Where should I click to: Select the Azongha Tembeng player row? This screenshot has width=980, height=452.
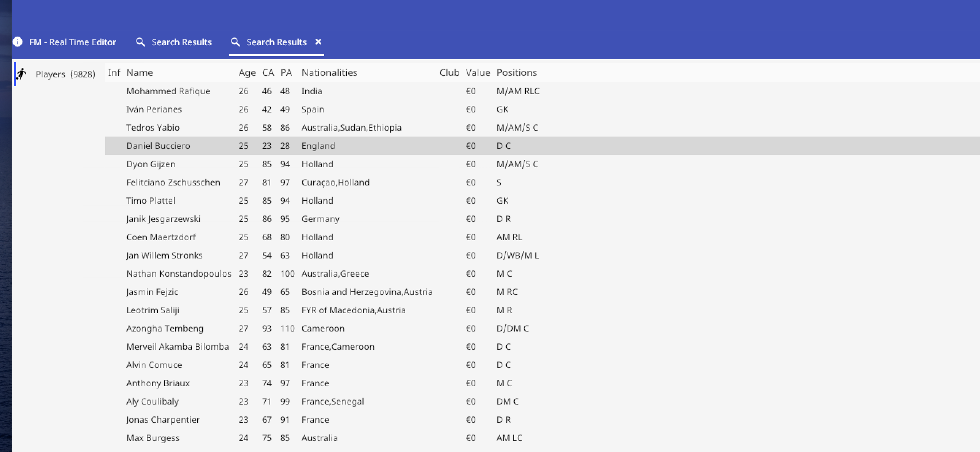(165, 328)
